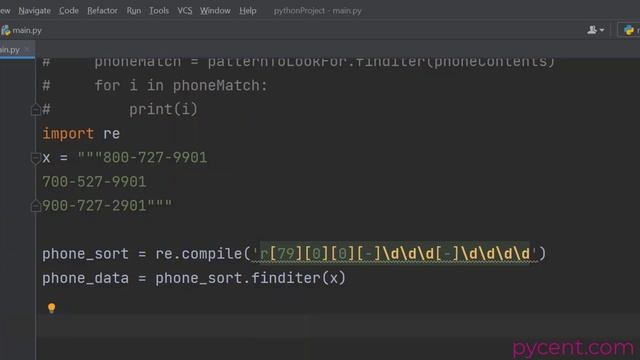Viewport: 640px width, 360px height.
Task: Click the variable phone_data
Action: coord(85,278)
